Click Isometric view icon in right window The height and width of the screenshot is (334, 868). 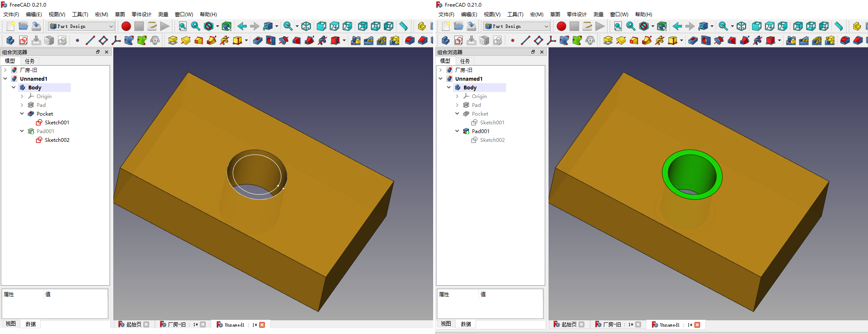pos(741,26)
